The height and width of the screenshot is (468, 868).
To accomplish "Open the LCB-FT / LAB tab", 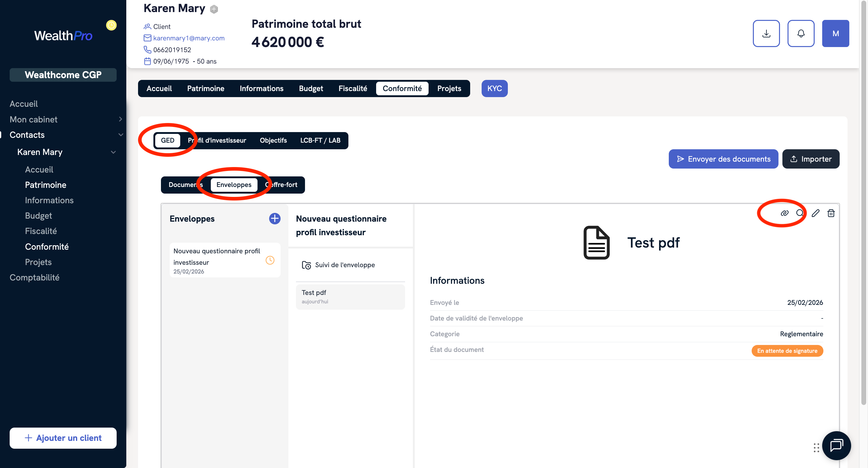I will click(320, 140).
